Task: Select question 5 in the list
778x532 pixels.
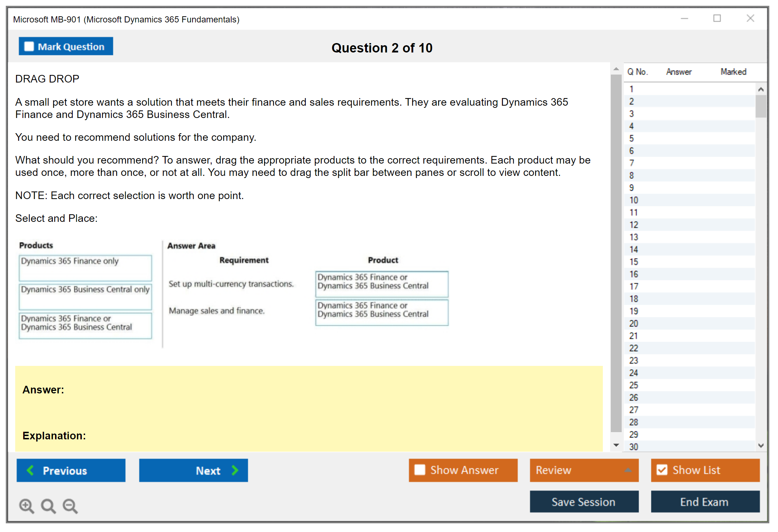Action: coord(631,139)
